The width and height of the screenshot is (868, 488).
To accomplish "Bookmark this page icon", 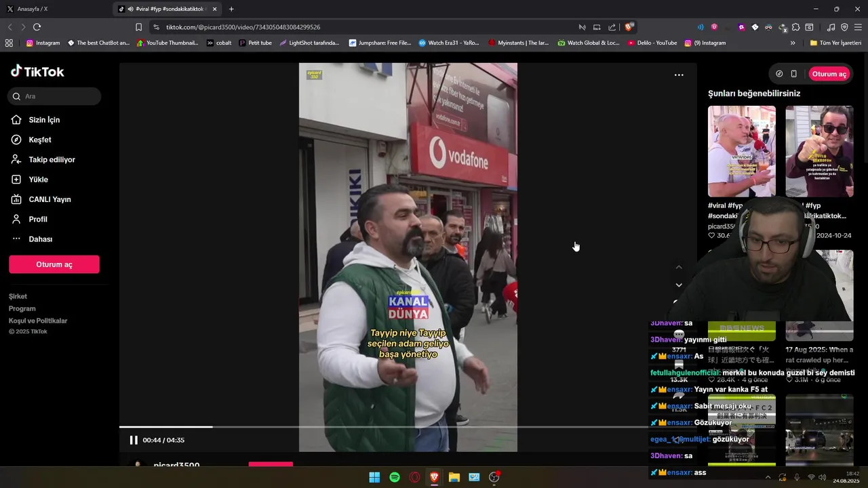I will pyautogui.click(x=138, y=27).
